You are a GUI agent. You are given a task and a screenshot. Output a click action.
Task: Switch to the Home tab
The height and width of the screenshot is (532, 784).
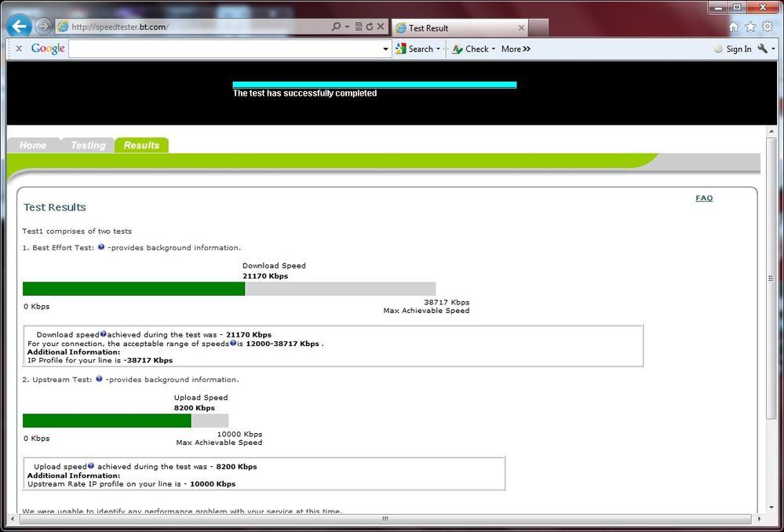point(33,145)
